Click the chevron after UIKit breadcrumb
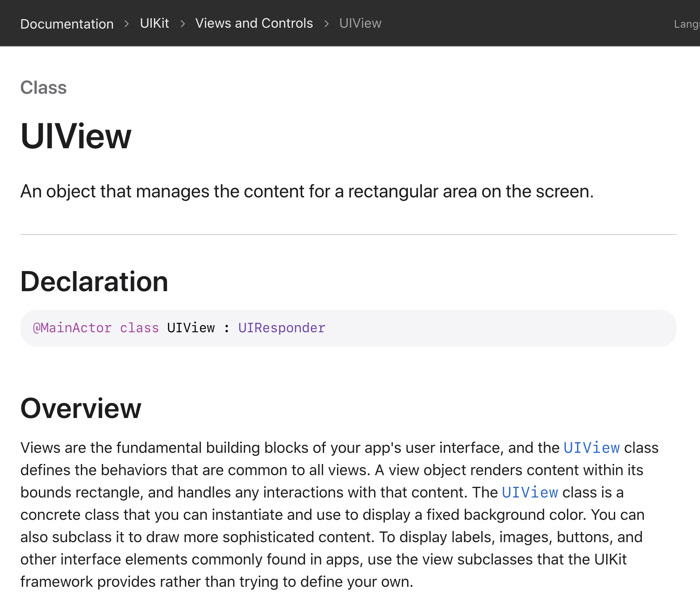Image resolution: width=700 pixels, height=602 pixels. (x=183, y=24)
